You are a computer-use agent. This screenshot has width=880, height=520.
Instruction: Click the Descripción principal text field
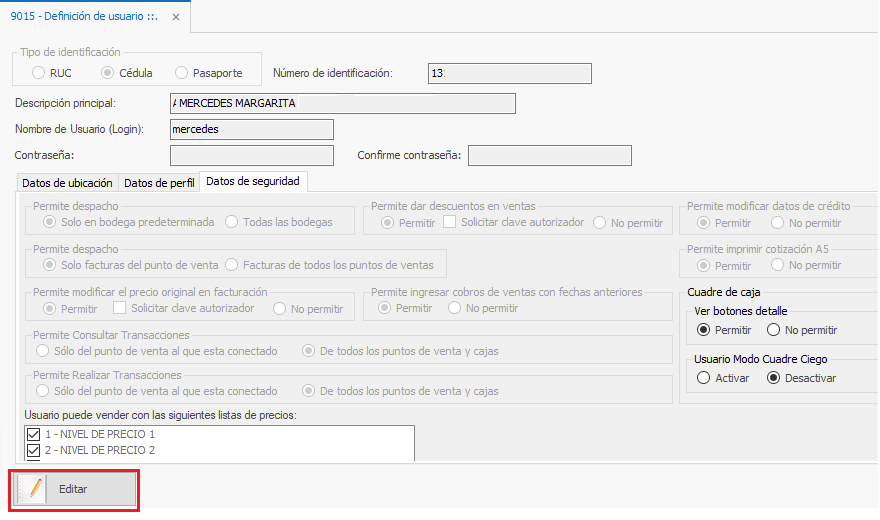(x=343, y=104)
